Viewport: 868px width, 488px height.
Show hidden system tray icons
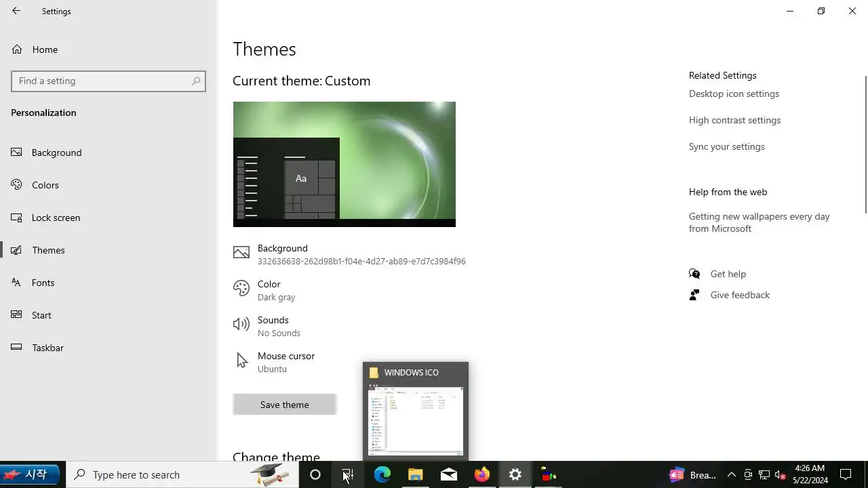[731, 475]
